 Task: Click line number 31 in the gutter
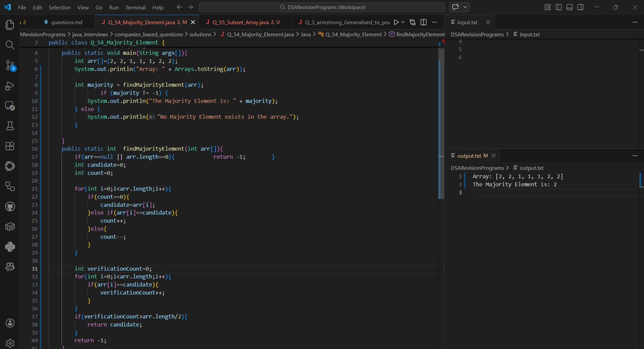[34, 269]
